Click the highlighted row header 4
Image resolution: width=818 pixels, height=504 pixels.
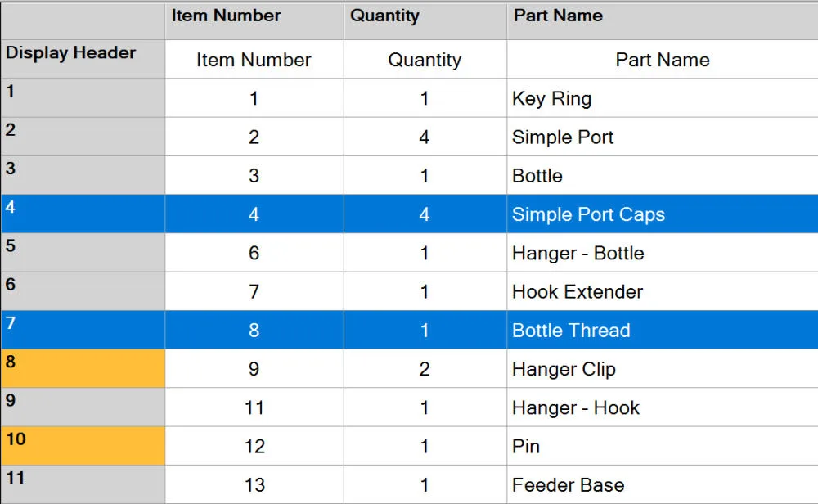click(83, 214)
